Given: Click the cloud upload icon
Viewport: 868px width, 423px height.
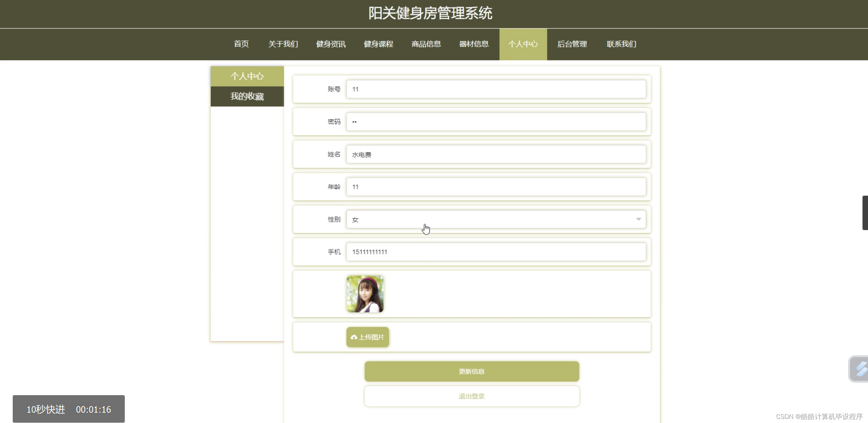Looking at the screenshot, I should pos(354,337).
